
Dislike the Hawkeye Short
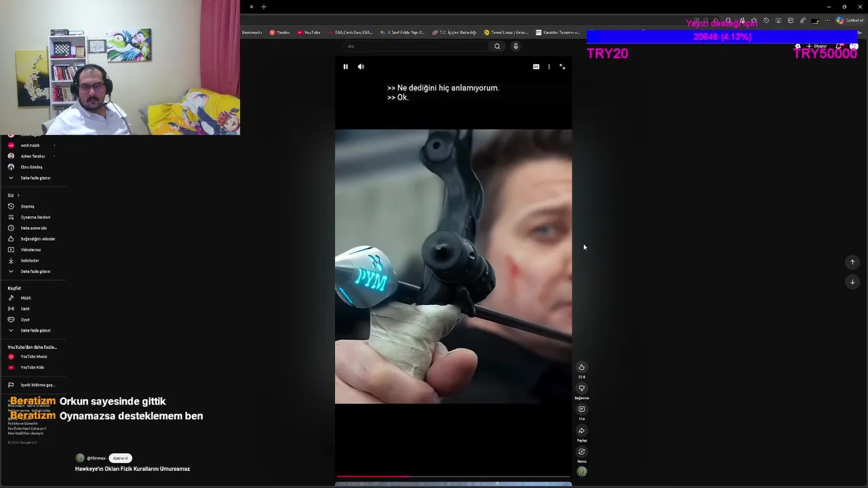581,388
